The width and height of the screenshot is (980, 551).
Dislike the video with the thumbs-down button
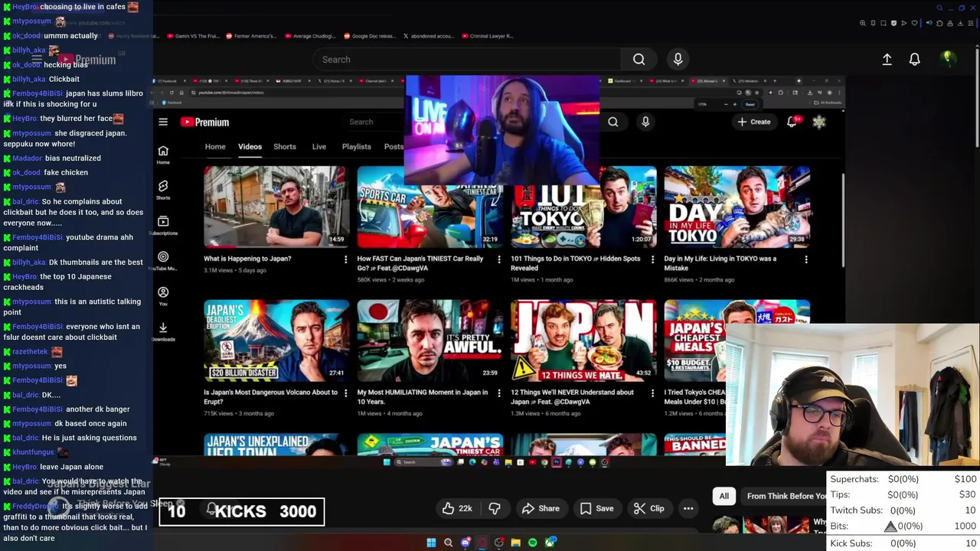[495, 508]
